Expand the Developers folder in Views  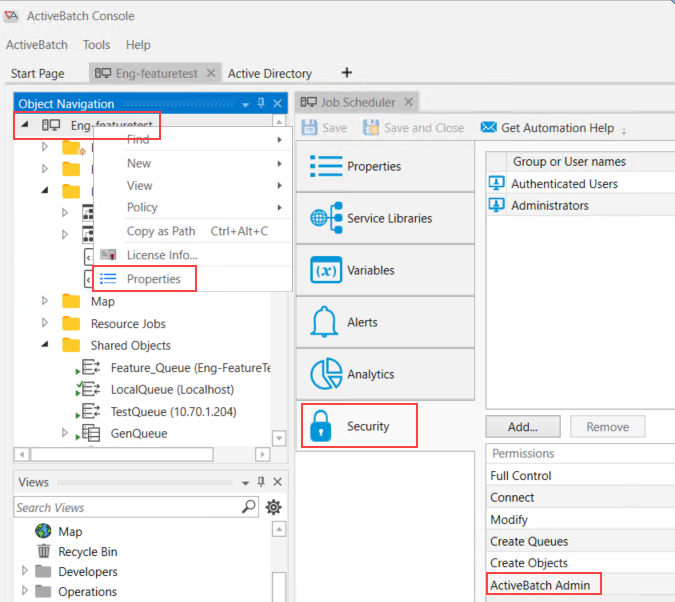point(25,572)
